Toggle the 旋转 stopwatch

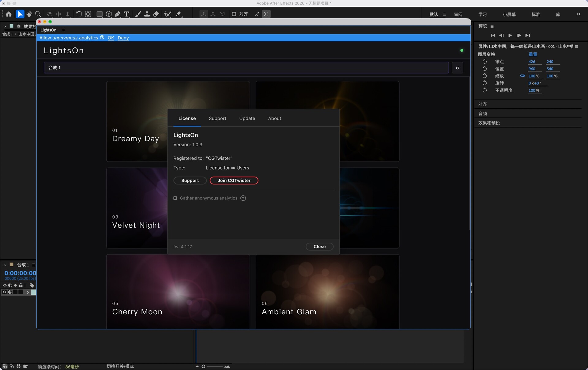(484, 83)
